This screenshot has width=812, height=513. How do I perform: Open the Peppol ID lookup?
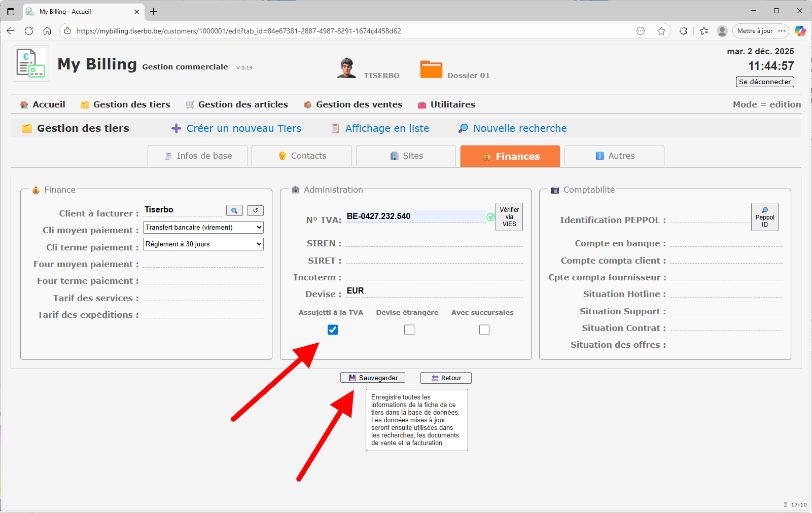764,216
